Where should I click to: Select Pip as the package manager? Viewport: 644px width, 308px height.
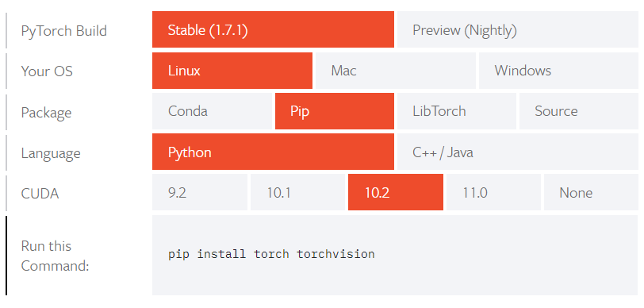point(335,111)
